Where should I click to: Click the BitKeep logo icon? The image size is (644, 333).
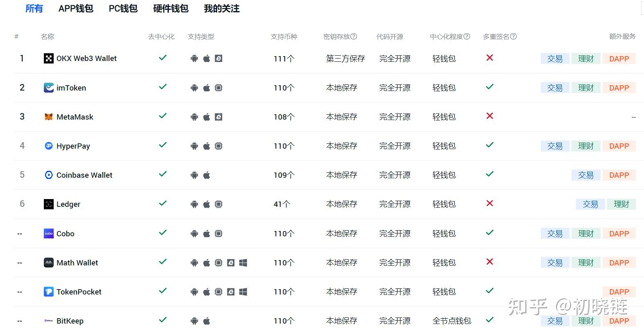[x=49, y=321]
